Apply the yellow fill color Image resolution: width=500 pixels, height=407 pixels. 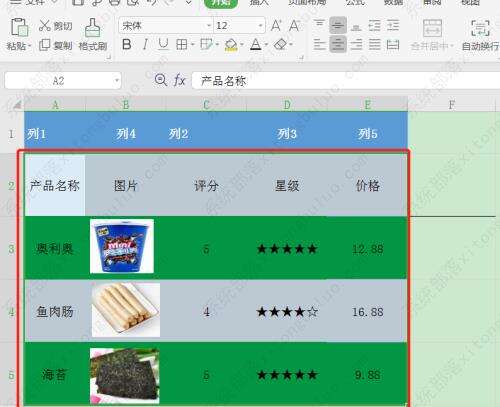tap(231, 44)
